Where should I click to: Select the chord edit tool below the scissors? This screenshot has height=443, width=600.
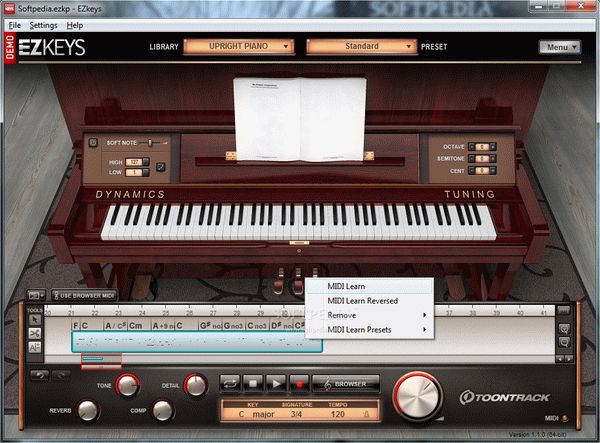coord(34,347)
